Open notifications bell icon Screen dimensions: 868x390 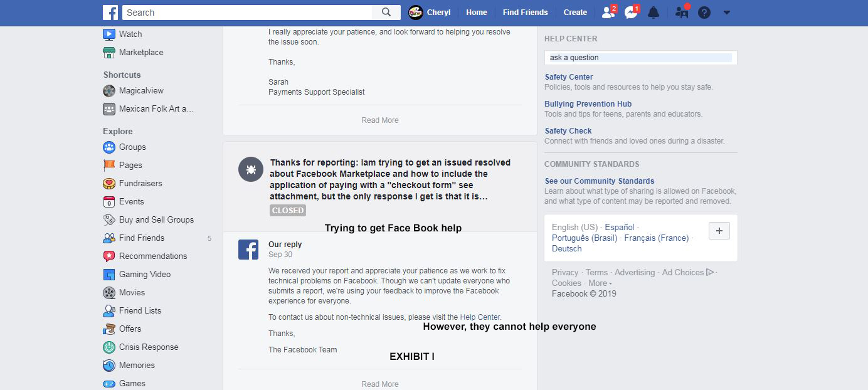tap(654, 13)
